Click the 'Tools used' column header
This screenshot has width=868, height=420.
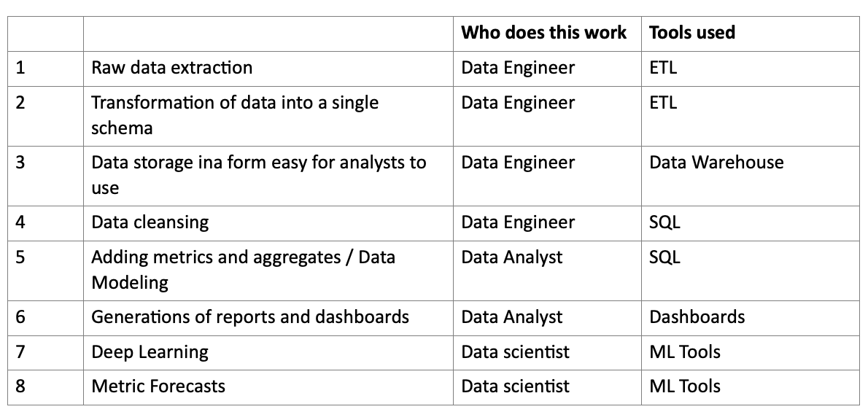coord(750,34)
